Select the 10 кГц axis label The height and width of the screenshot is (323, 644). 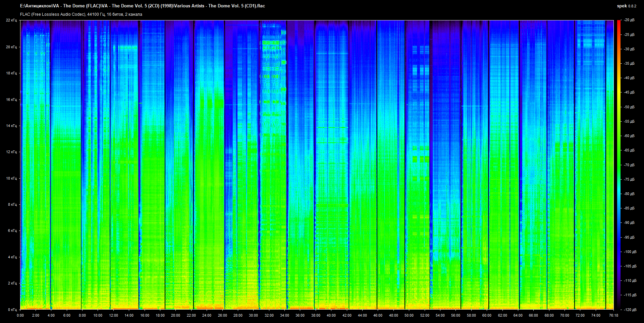(x=11, y=178)
